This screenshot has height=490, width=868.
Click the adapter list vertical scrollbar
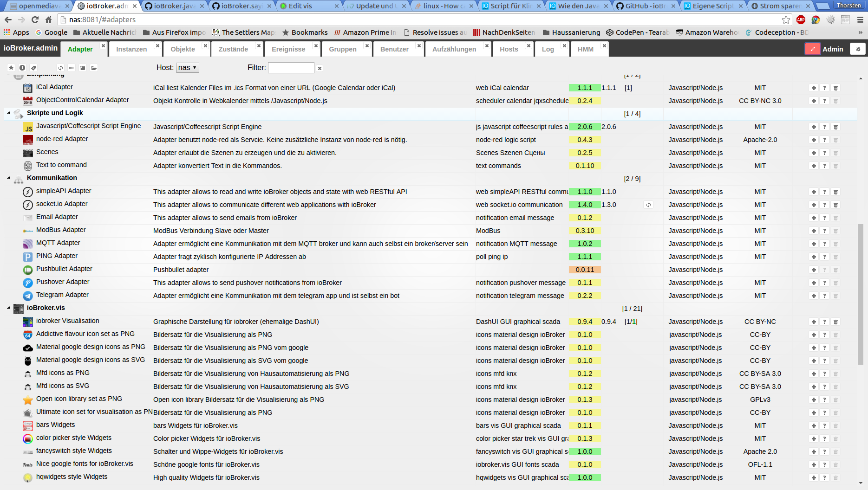click(x=861, y=293)
